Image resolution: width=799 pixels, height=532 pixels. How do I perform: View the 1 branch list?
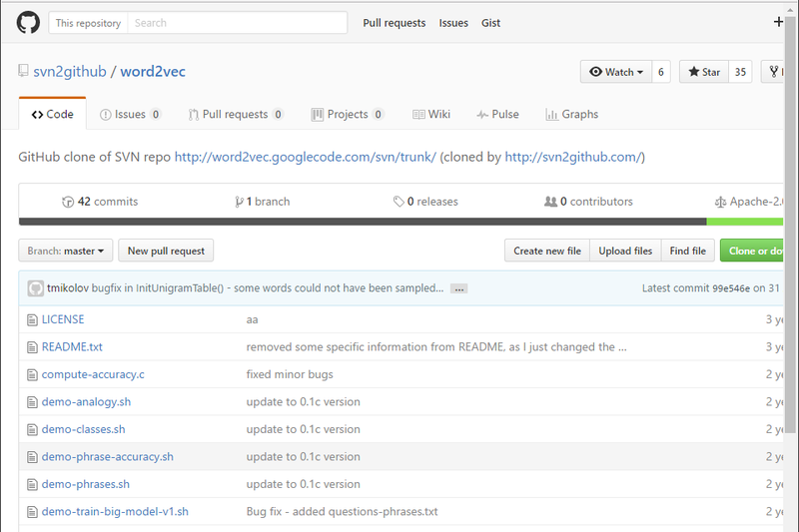point(262,202)
